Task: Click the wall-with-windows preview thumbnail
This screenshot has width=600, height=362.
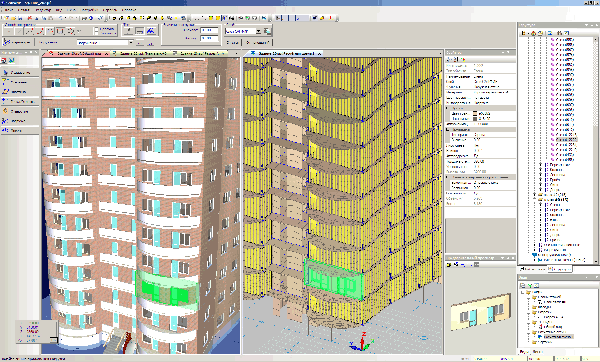Action: pos(481,313)
